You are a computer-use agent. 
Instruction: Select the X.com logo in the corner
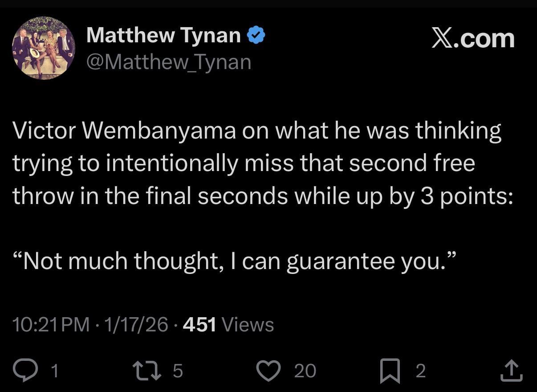(473, 38)
